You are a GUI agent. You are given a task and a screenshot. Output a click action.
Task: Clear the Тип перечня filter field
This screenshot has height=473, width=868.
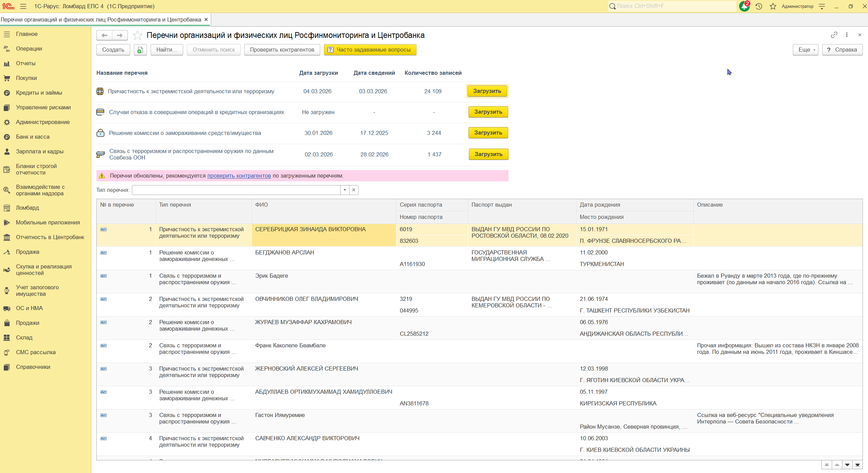click(x=354, y=190)
